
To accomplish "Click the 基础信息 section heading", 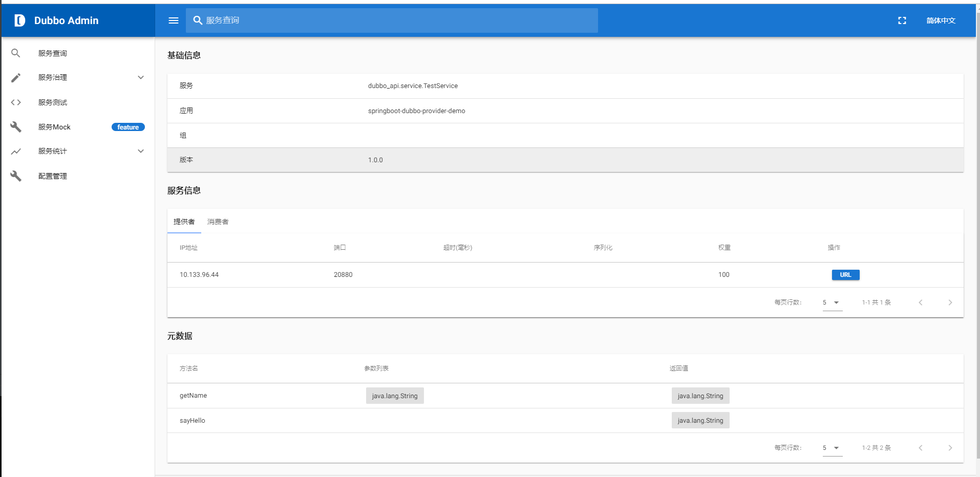I will pos(184,55).
